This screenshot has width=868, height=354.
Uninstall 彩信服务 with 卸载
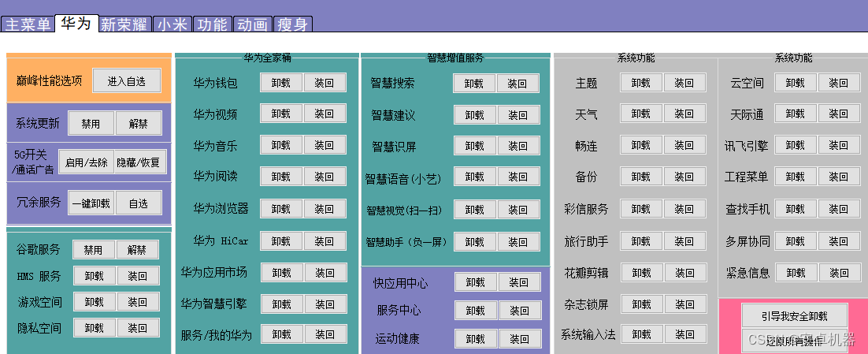pyautogui.click(x=641, y=209)
